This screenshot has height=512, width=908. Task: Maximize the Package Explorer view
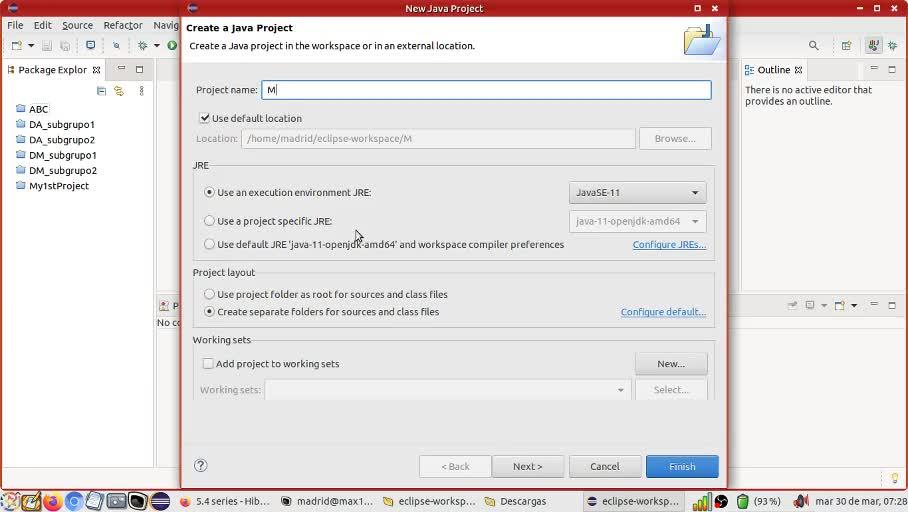140,69
